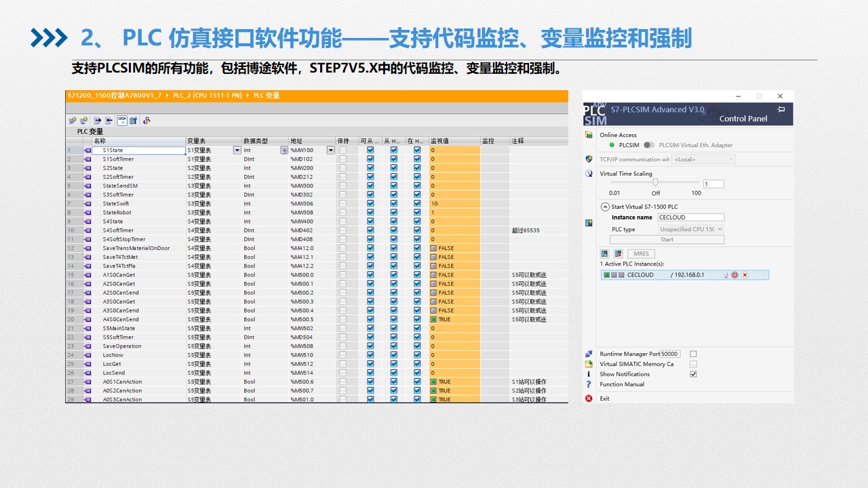Open the TCP/IP <Local> dropdown
The width and height of the screenshot is (868, 488).
(703, 159)
